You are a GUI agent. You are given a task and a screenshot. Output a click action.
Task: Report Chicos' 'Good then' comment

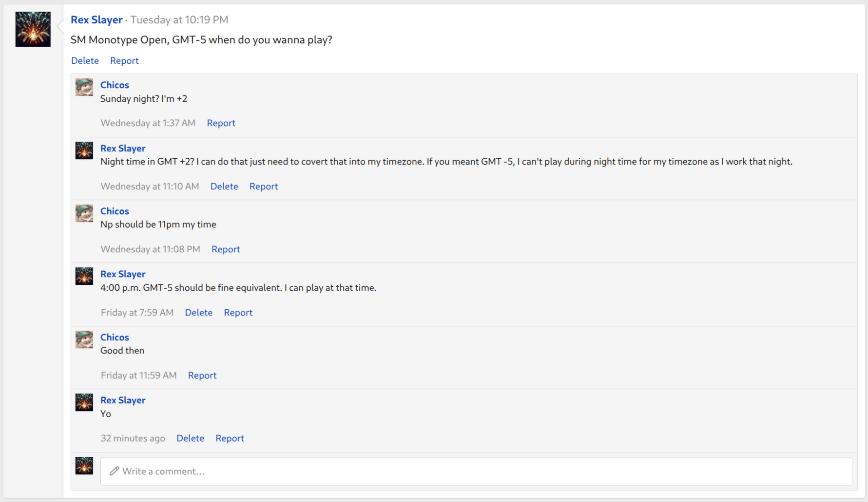click(202, 375)
